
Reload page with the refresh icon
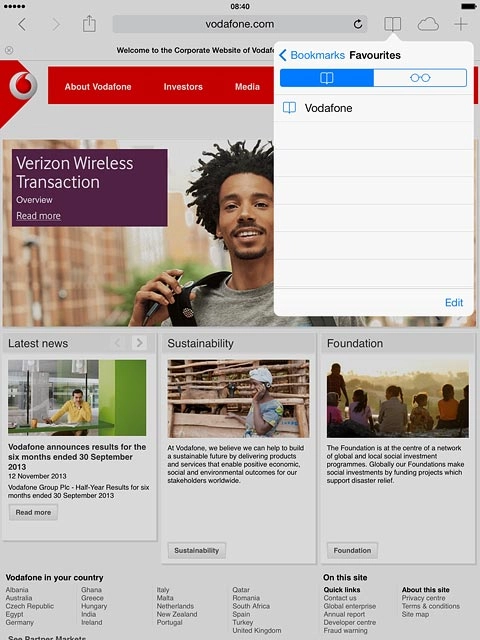click(358, 24)
